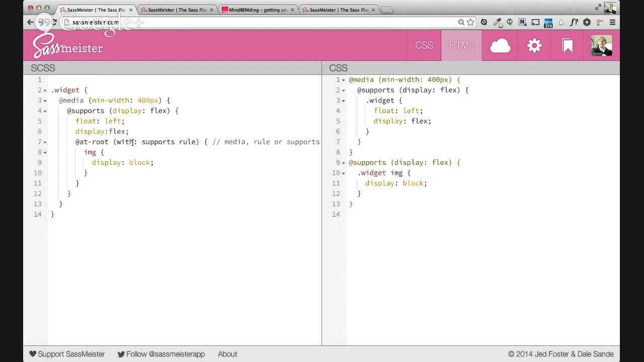This screenshot has height=362, width=644.
Task: Click the empty line 1 in the SCSS editor
Action: coord(185,79)
